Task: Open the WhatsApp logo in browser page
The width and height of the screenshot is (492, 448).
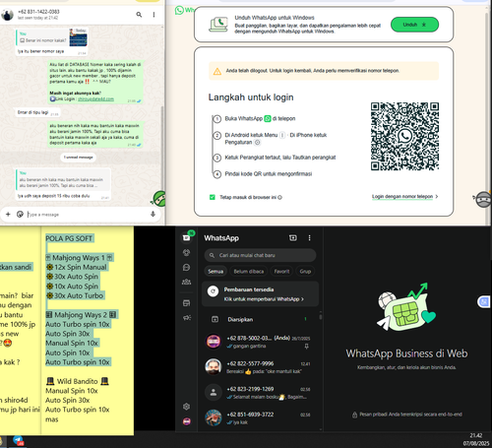Action: point(179,10)
